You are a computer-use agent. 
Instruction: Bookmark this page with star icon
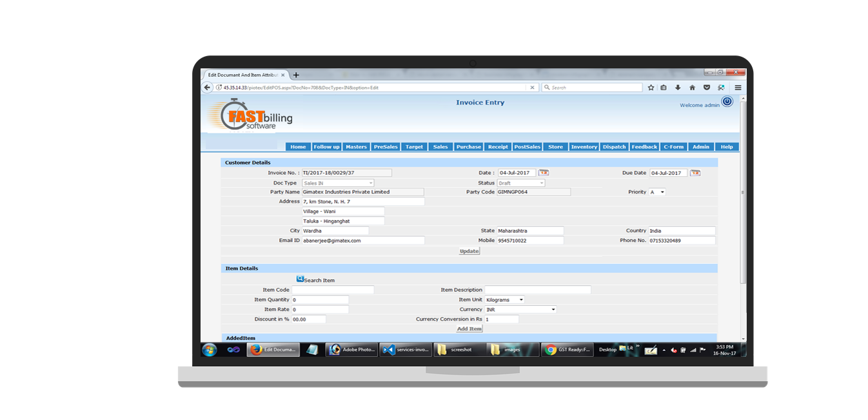(651, 88)
